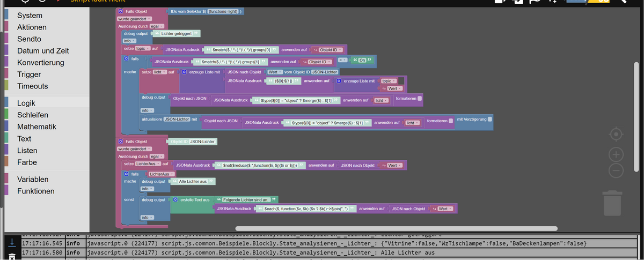Viewport: 644px width, 260px height.
Task: Click JSON-Lichter in aktualisiere block
Action: pyautogui.click(x=177, y=118)
